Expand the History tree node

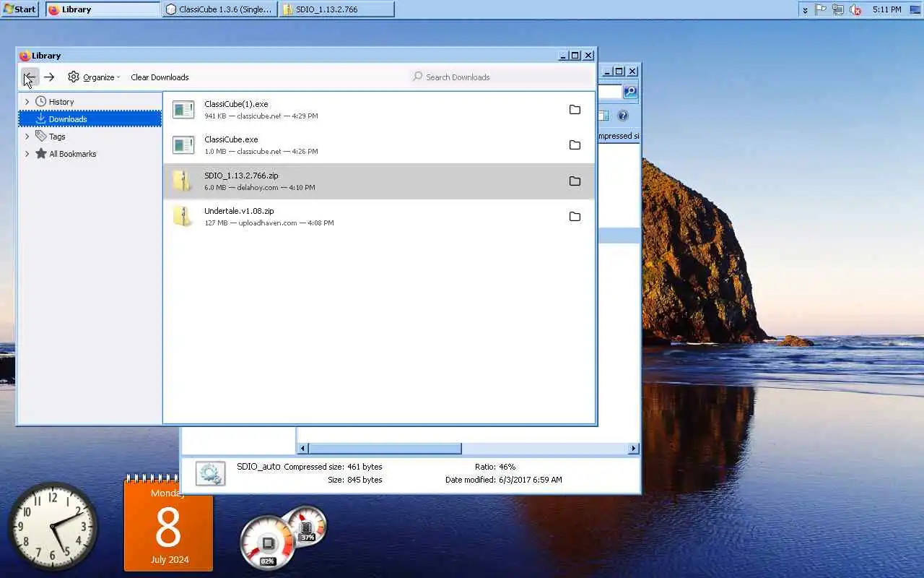pos(27,102)
